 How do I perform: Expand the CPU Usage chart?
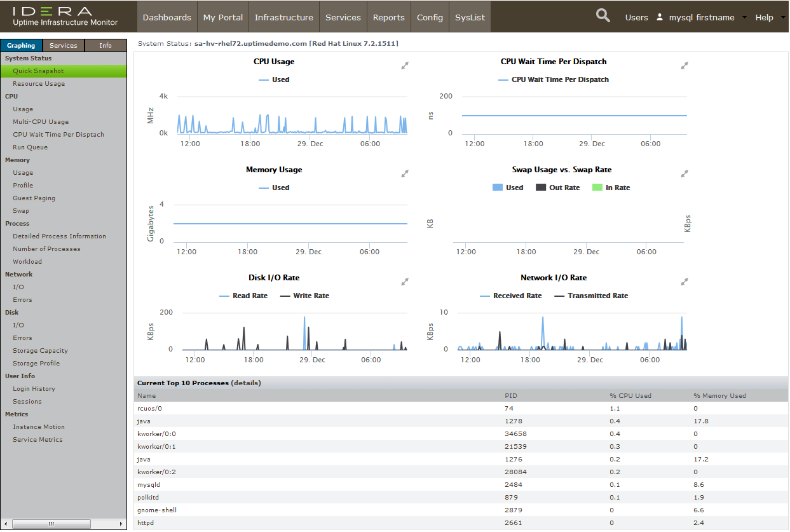tap(404, 65)
